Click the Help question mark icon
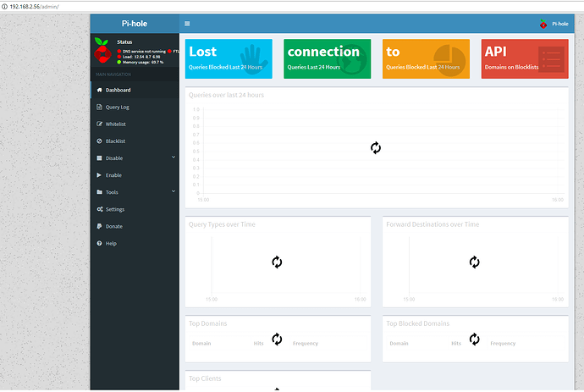This screenshot has width=584, height=392. pos(99,243)
